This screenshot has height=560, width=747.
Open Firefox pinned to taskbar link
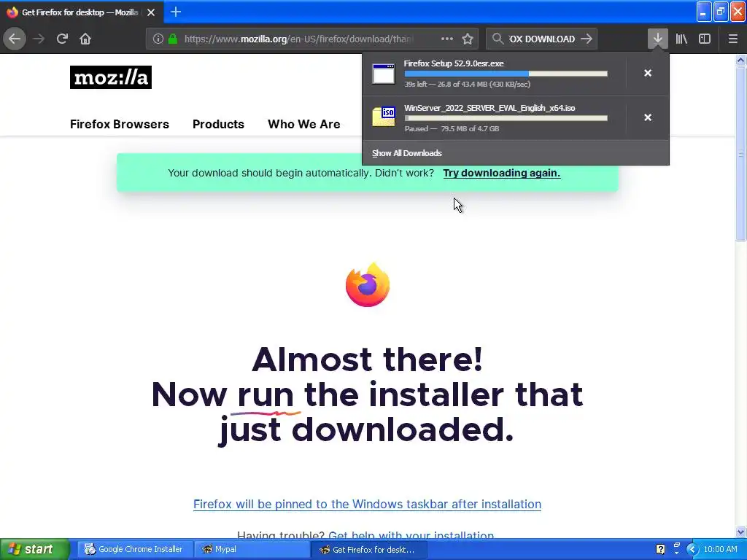[367, 505]
